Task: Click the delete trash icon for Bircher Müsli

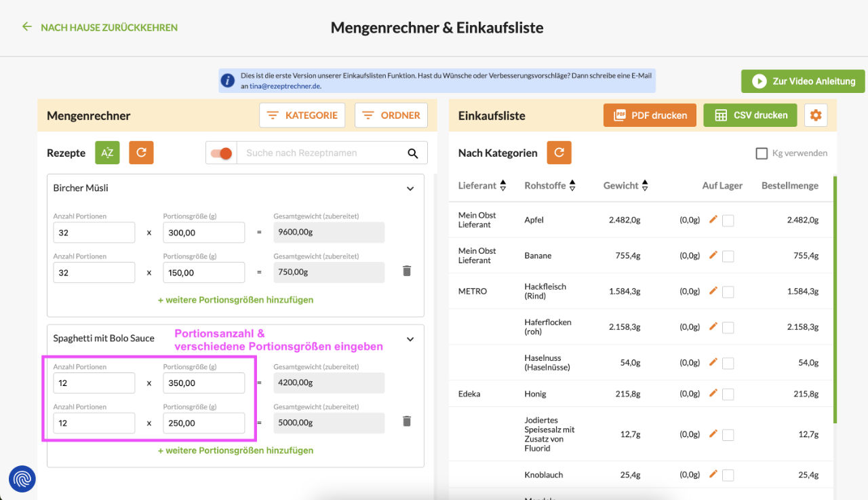Action: click(x=406, y=270)
